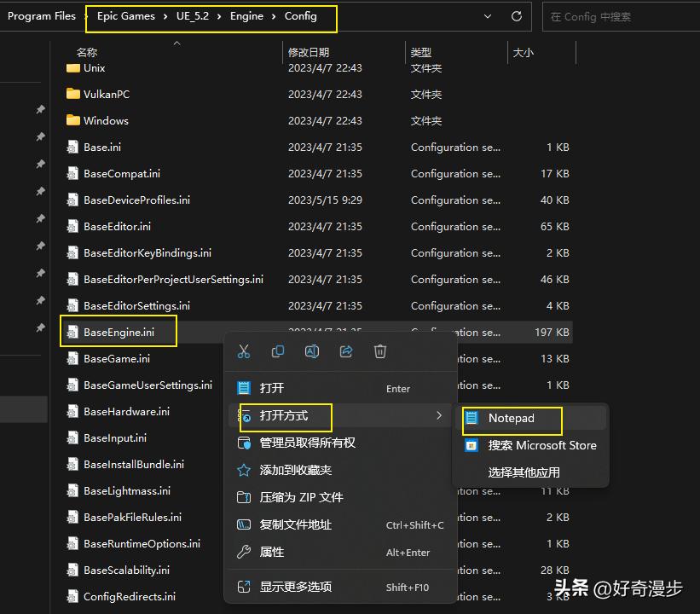Rename BaseEngine.ini via the rename icon

coord(312,350)
